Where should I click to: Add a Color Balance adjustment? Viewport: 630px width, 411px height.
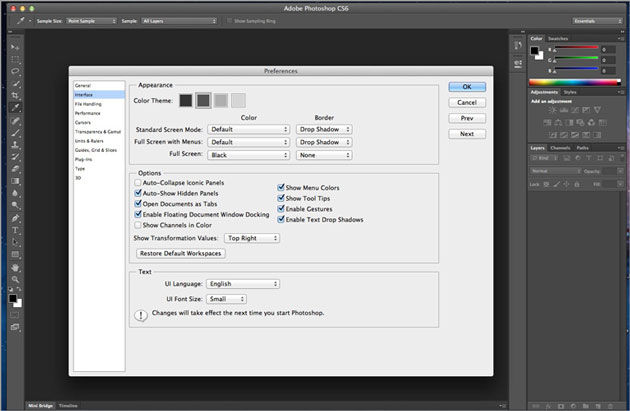(x=558, y=123)
